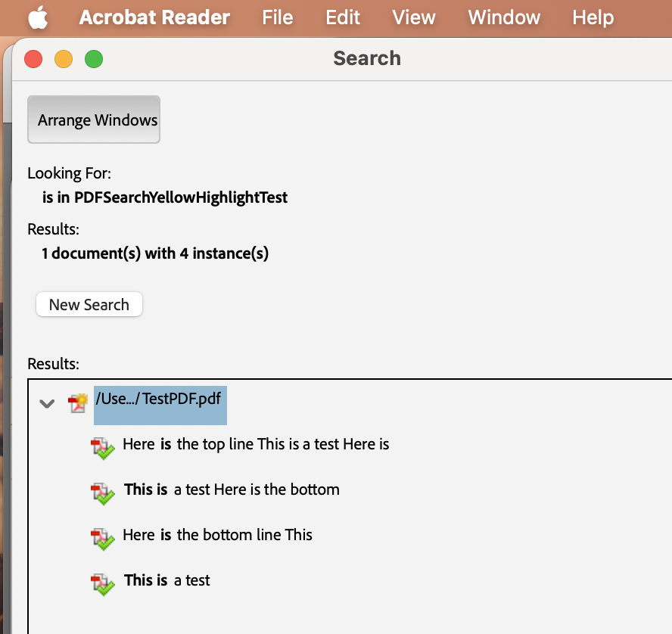
Task: Click the Search window title
Action: tap(367, 58)
